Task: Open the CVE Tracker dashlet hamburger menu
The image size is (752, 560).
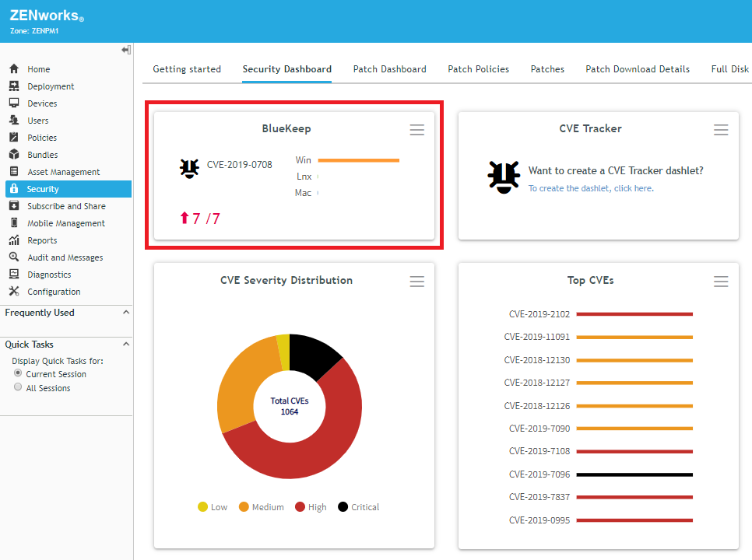Action: pyautogui.click(x=721, y=130)
